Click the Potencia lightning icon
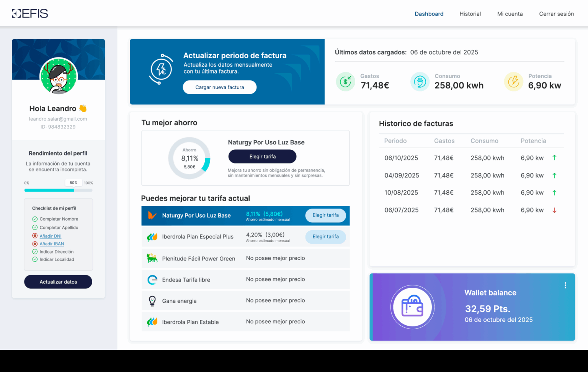This screenshot has height=372, width=588. tap(513, 82)
